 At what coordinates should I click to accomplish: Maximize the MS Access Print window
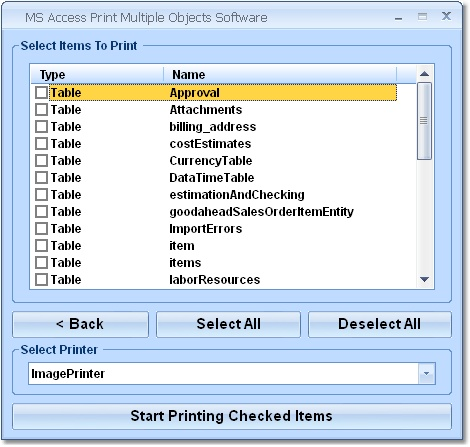[422, 17]
